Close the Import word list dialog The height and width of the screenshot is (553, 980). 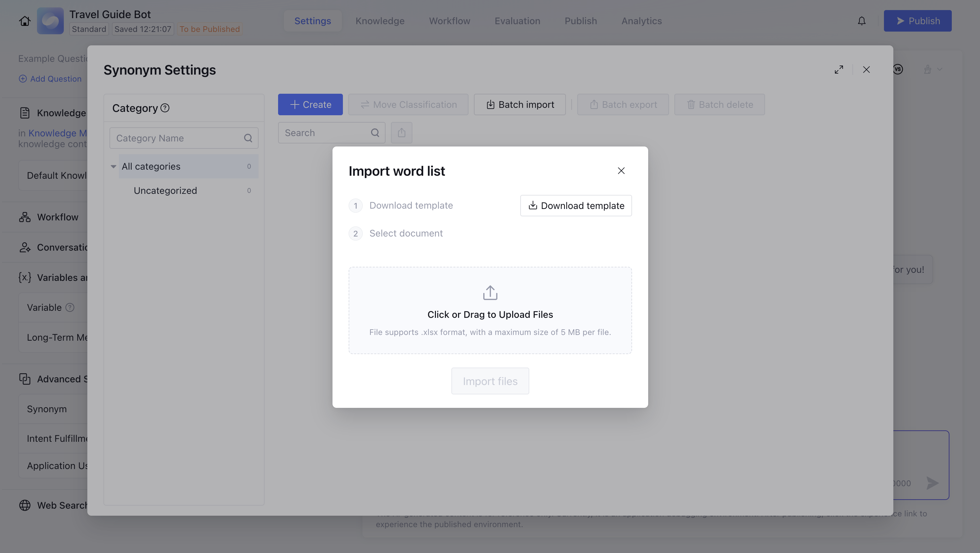(621, 171)
